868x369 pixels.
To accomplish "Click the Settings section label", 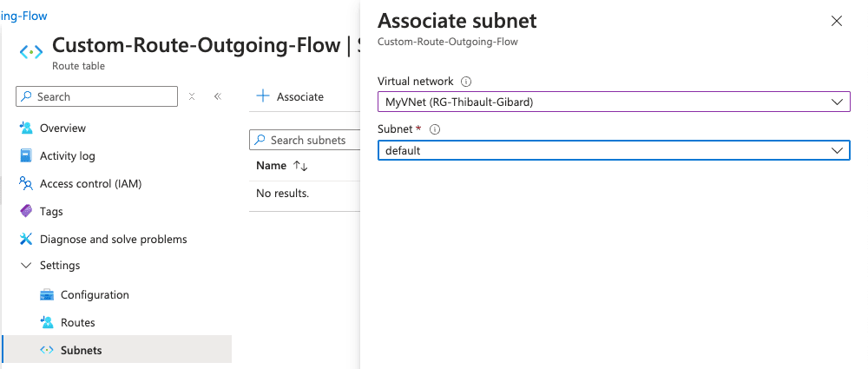I will pos(60,266).
